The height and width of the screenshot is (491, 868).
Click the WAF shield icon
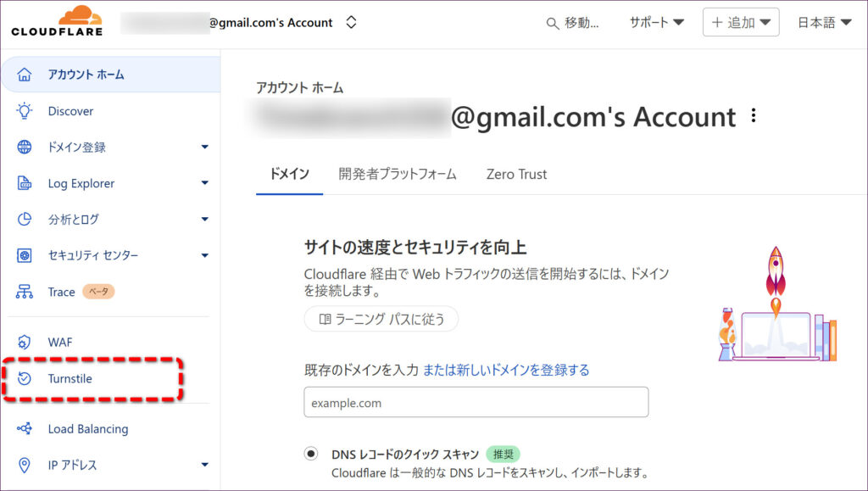coord(25,343)
